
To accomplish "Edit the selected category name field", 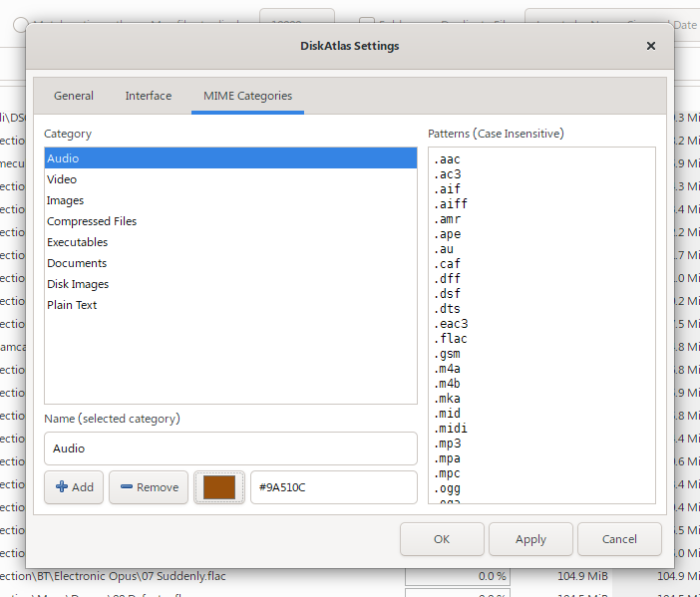I will pos(230,448).
